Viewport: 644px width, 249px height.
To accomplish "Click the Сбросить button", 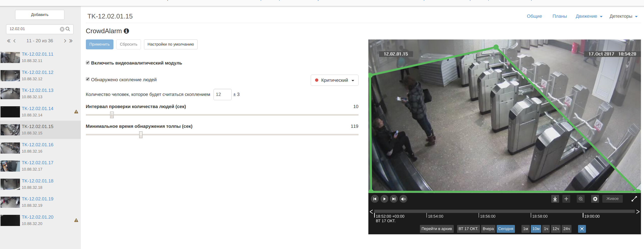I will click(129, 44).
